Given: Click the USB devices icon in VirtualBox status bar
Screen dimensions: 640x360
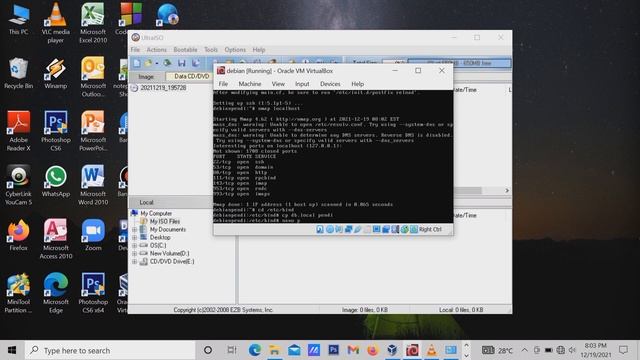Looking at the screenshot, I should pyautogui.click(x=358, y=229).
